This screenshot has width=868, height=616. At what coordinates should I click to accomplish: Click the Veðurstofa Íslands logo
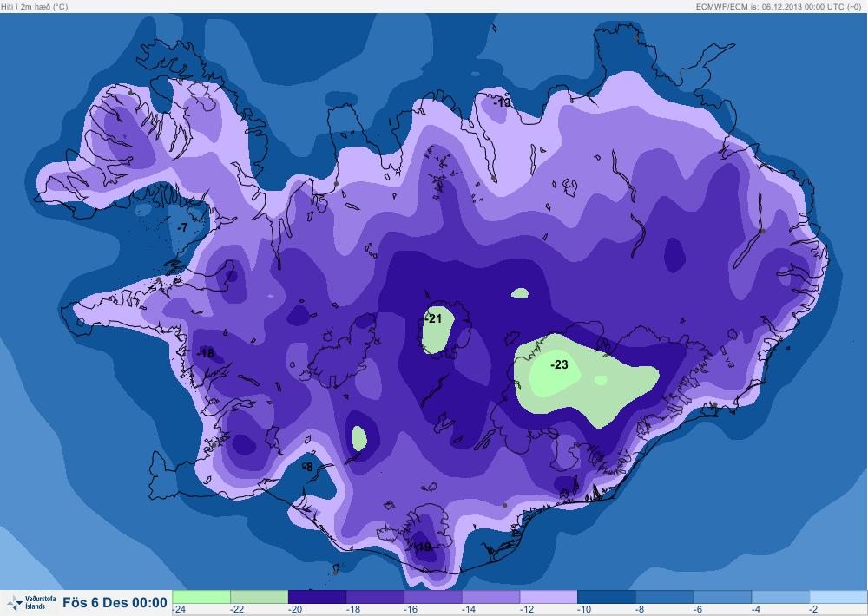[x=31, y=603]
